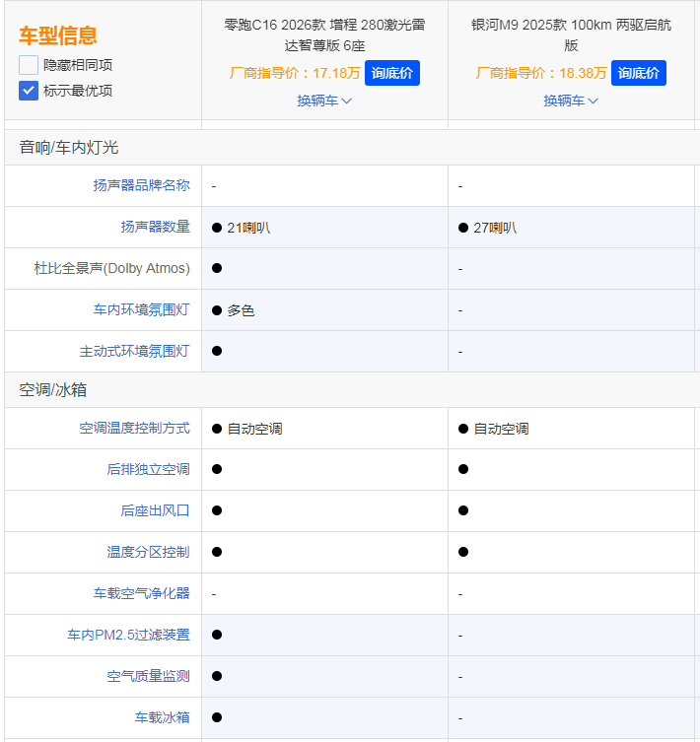Check the 隐藏相同项 checkbox
The width and height of the screenshot is (700, 742).
point(29,65)
